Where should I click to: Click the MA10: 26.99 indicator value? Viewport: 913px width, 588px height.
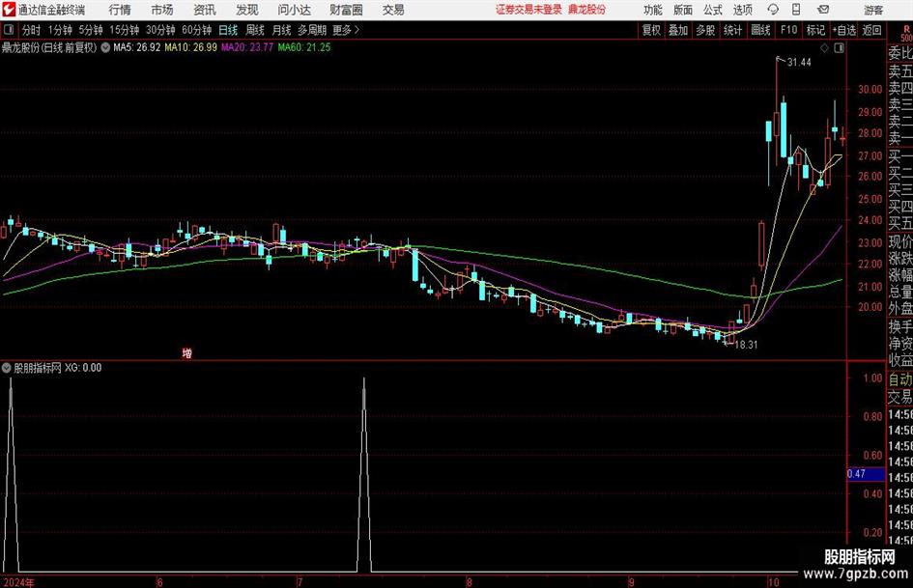point(191,47)
